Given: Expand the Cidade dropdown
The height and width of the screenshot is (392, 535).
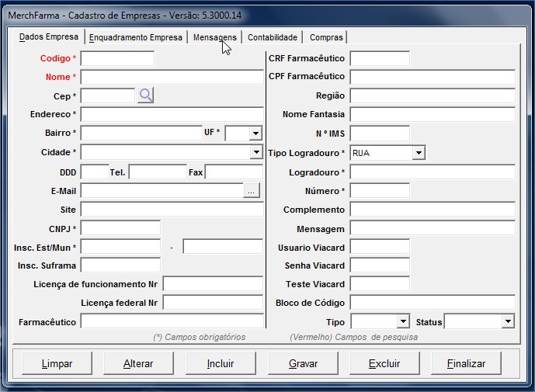Looking at the screenshot, I should coord(255,153).
